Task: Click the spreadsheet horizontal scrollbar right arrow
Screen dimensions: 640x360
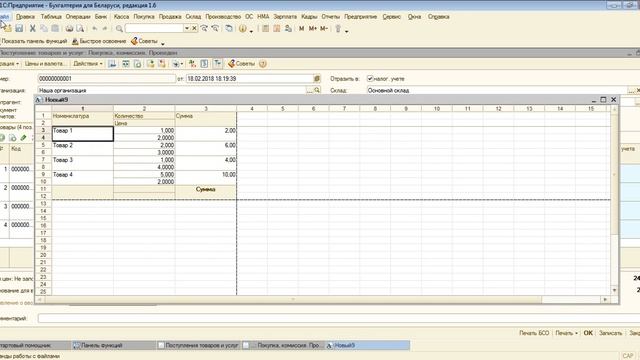Action: pyautogui.click(x=605, y=300)
